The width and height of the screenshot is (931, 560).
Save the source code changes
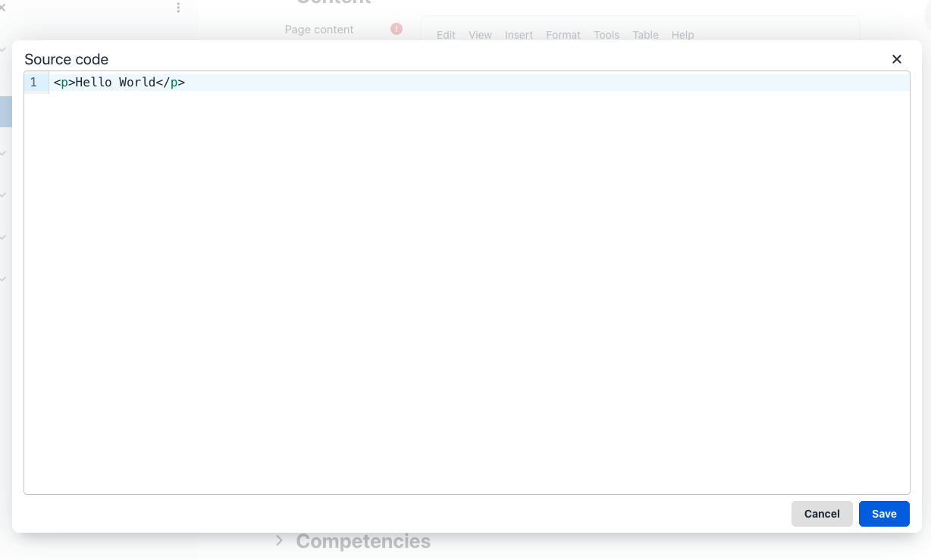tap(884, 514)
